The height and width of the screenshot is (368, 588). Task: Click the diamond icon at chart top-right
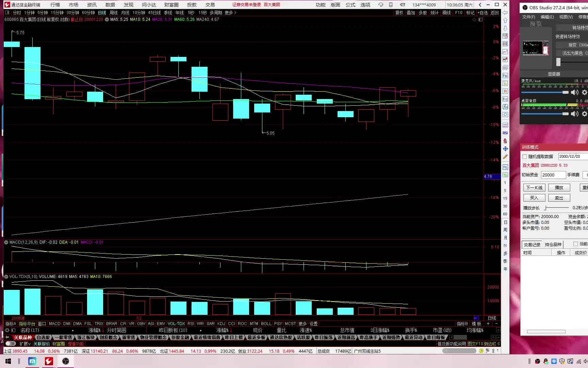474,19
